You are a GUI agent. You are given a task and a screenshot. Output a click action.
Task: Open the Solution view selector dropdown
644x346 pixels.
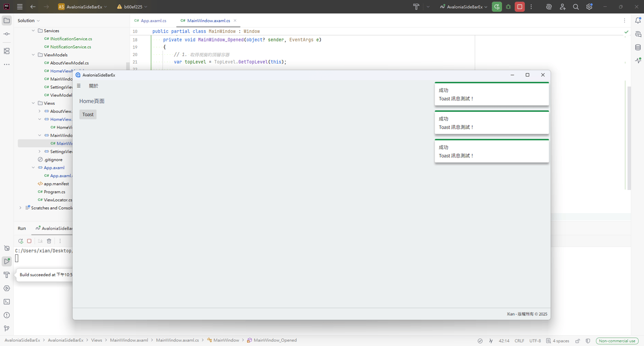point(29,21)
